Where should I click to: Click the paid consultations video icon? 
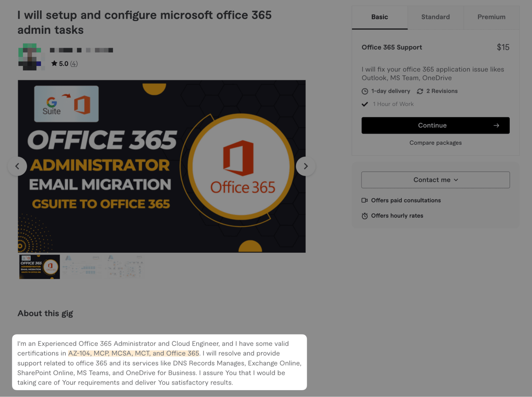coord(365,200)
